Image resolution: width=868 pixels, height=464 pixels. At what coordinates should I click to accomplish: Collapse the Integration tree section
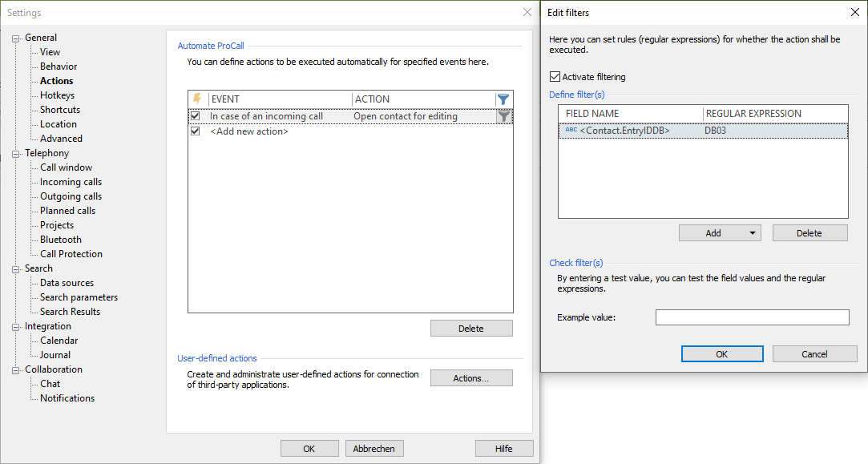[16, 326]
